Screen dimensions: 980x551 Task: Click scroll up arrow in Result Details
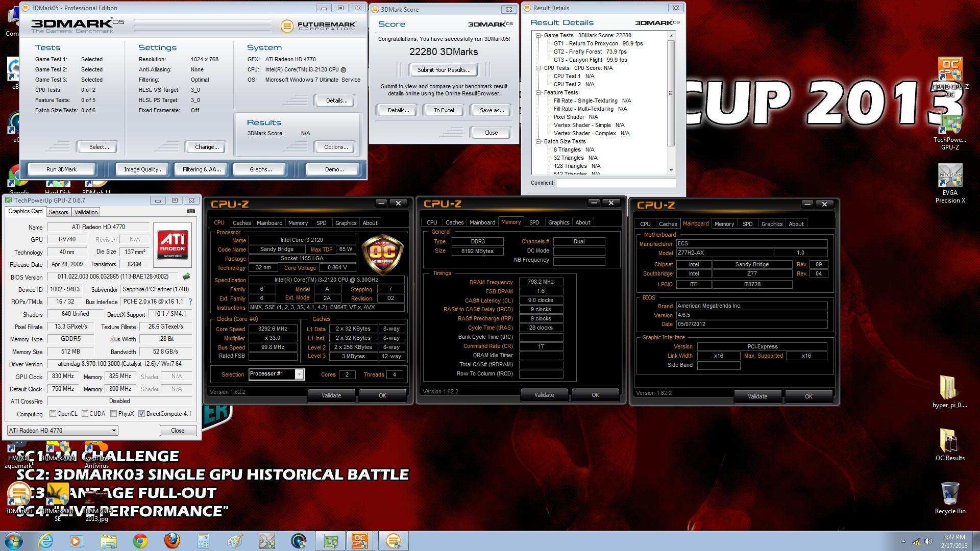tap(671, 36)
